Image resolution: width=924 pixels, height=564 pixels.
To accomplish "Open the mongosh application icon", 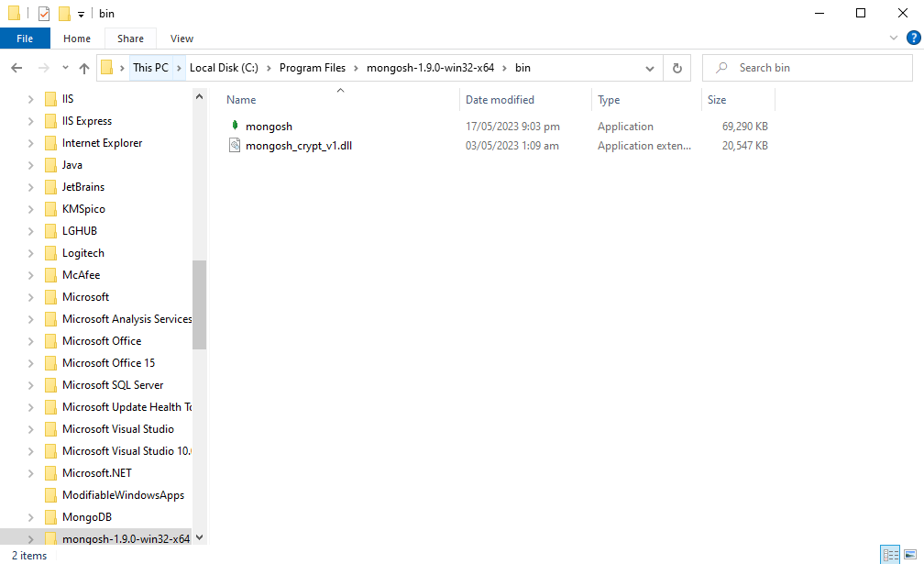I will [x=235, y=125].
